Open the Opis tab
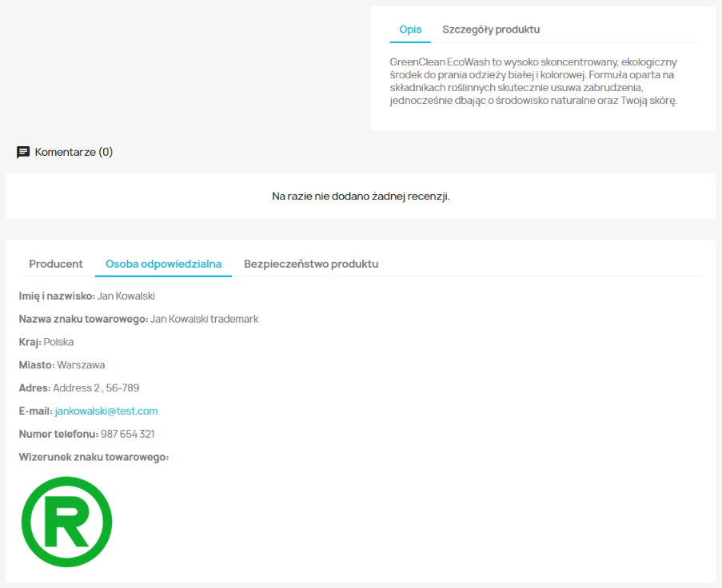Viewport: 722px width, 588px height. (410, 30)
